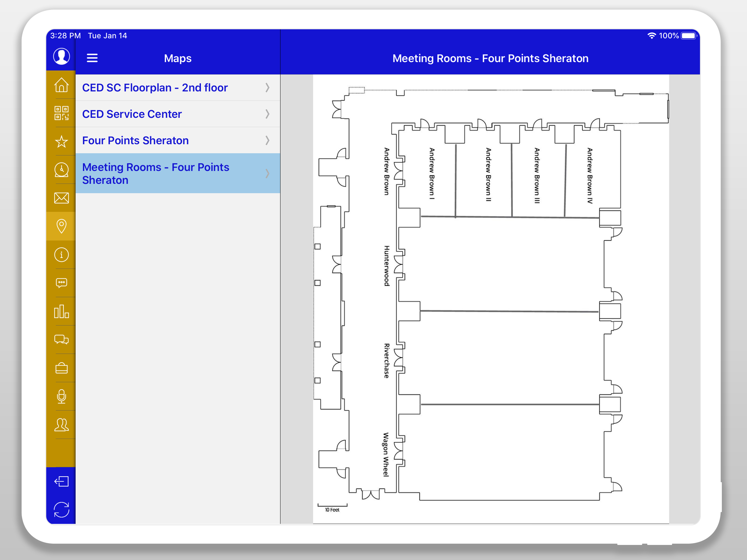Select CED SC Floorplan - 2nd floor
747x560 pixels.
coord(155,88)
